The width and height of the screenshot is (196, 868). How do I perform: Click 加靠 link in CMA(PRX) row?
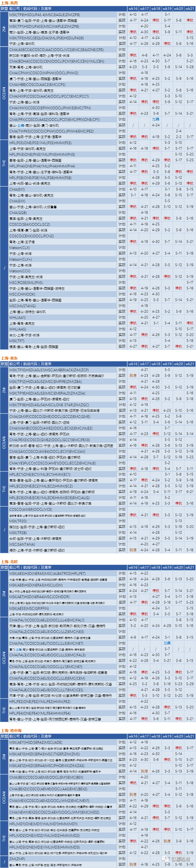coord(156,119)
